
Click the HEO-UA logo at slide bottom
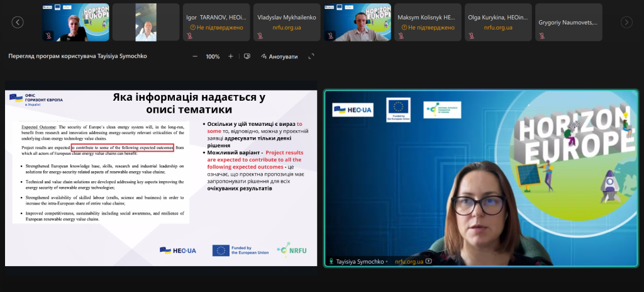pos(178,250)
